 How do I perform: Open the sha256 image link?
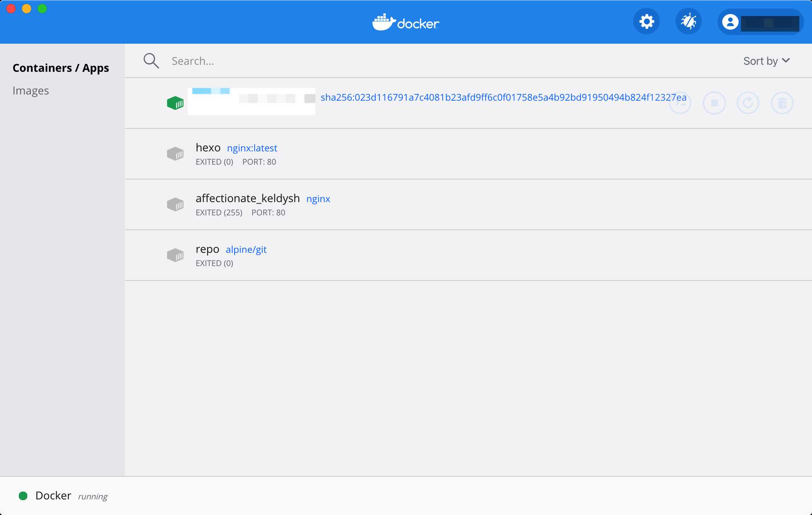pyautogui.click(x=504, y=97)
